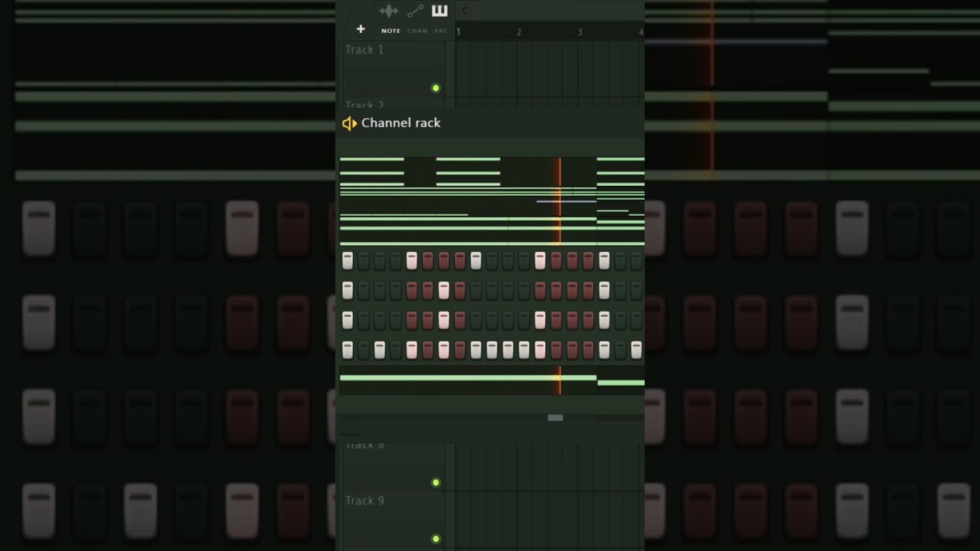This screenshot has width=980, height=551.
Task: Toggle step 1 in the first step row
Action: point(348,261)
